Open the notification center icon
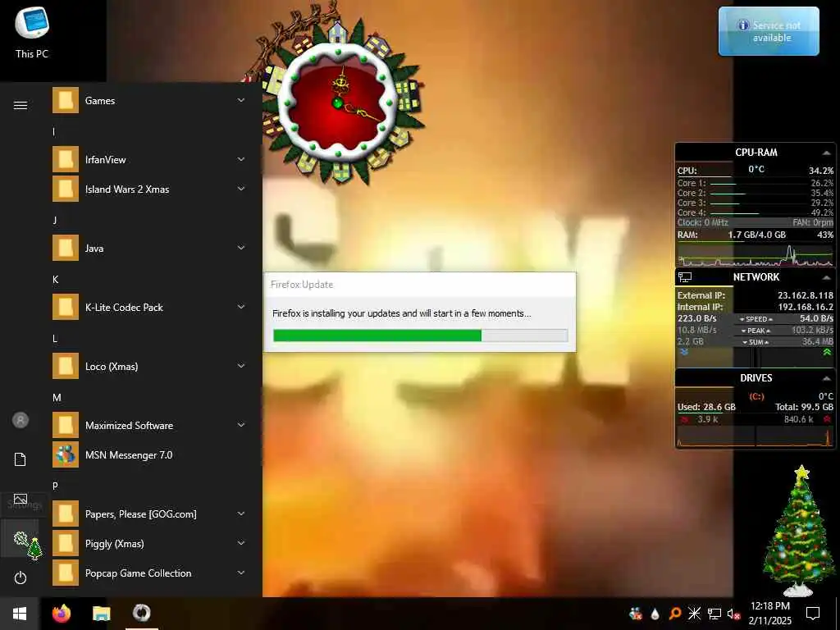The height and width of the screenshot is (630, 840). (813, 614)
